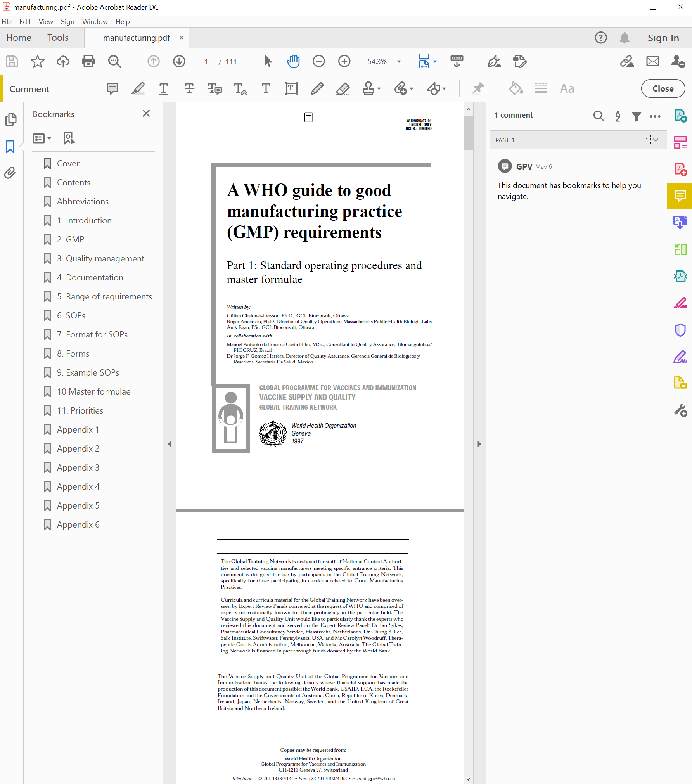Close the Comment toolbar
The width and height of the screenshot is (692, 784).
pos(663,88)
